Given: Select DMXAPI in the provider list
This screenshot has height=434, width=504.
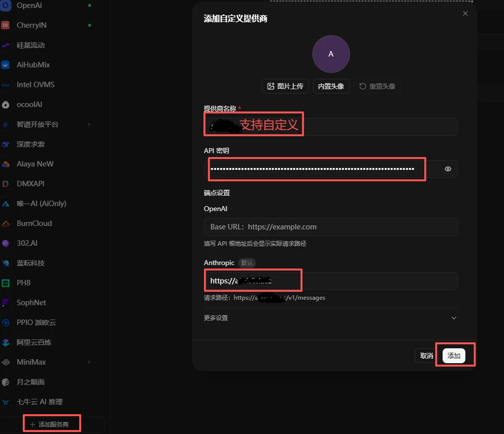Looking at the screenshot, I should [31, 184].
